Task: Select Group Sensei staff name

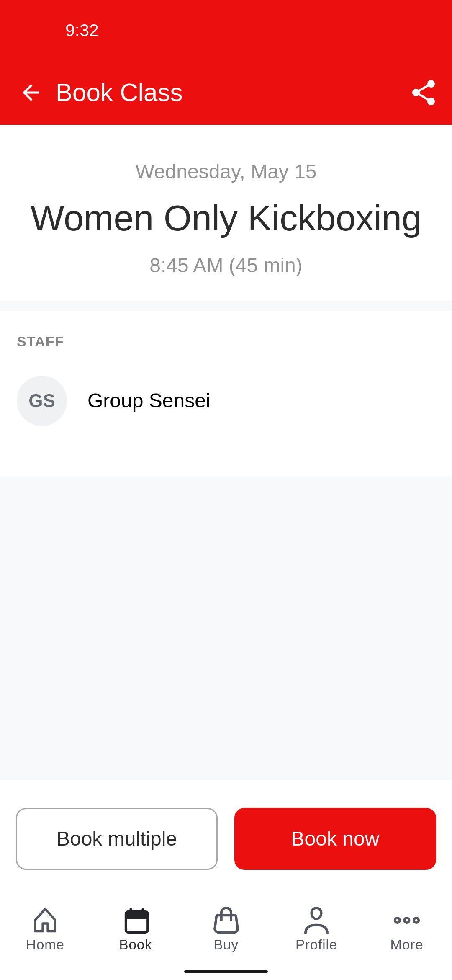Action: [149, 401]
